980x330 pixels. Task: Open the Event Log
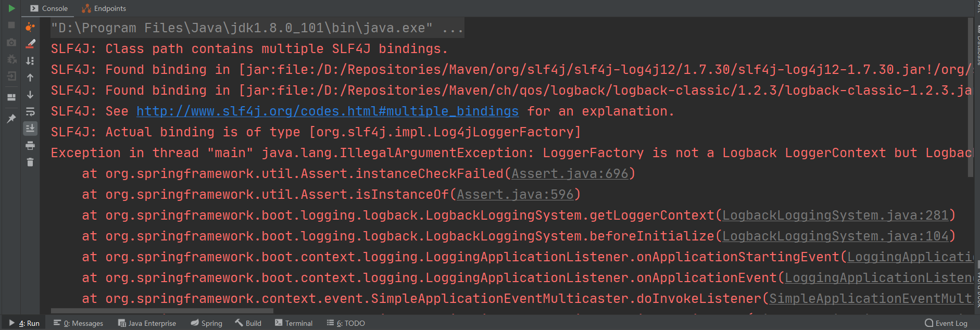tap(946, 323)
